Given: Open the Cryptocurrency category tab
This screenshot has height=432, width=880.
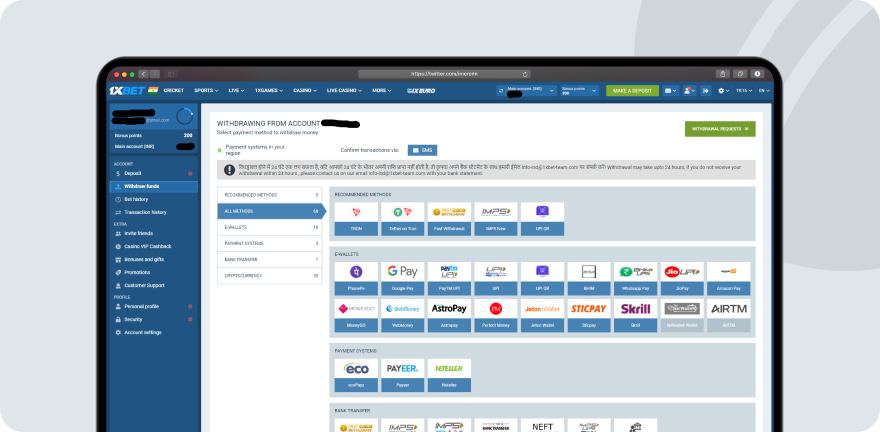Looking at the screenshot, I should click(269, 276).
